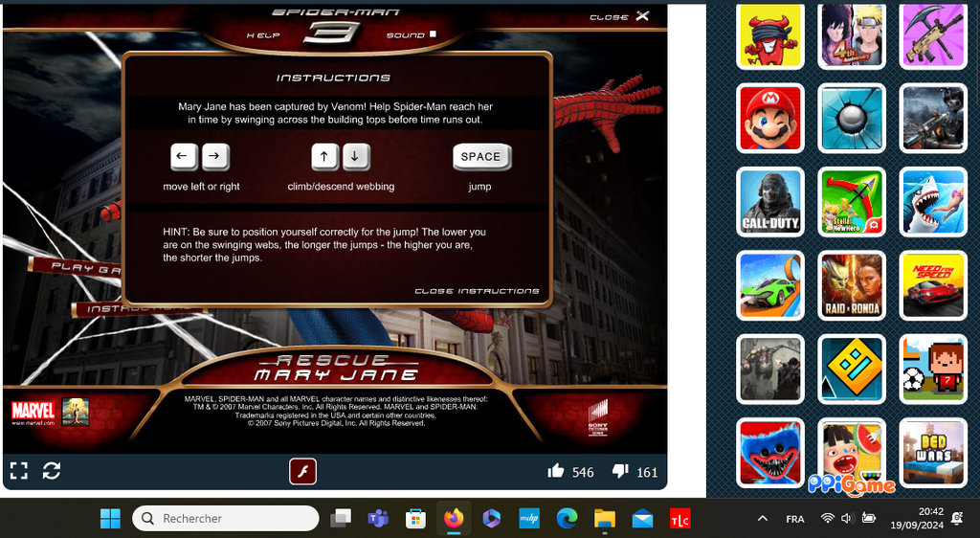Toggle the SOUND checkbox in the game header
This screenshot has height=538, width=980.
[434, 34]
